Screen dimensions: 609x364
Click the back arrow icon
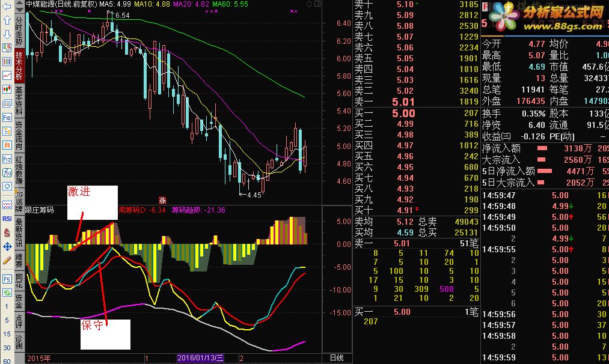(x=7, y=7)
